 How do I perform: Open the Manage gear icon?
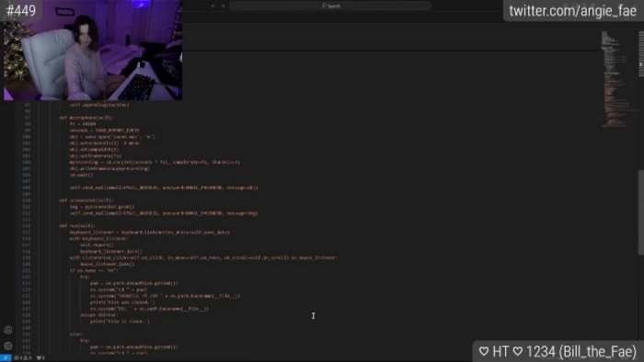coord(7,346)
